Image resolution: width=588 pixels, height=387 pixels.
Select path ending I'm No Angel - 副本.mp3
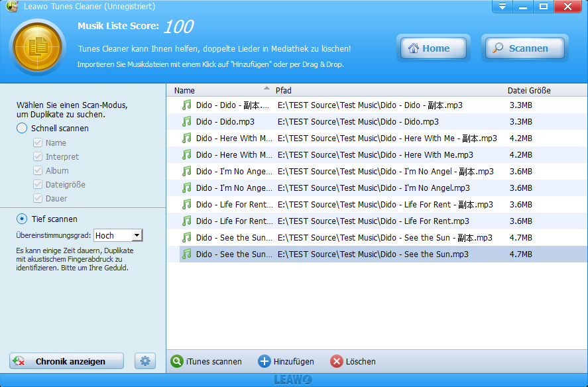(386, 171)
